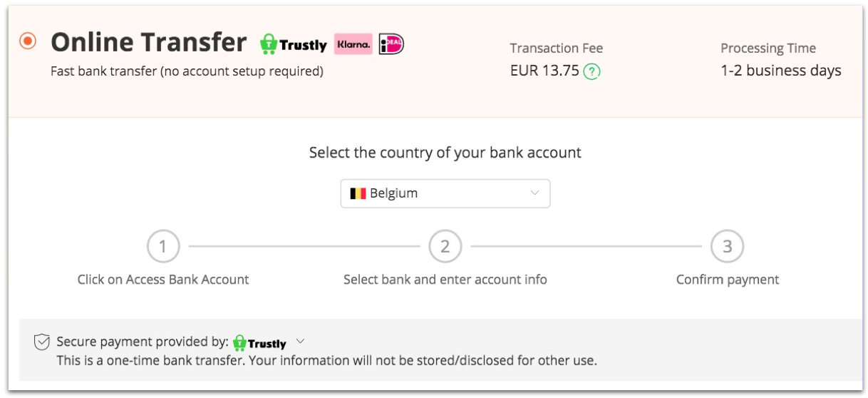
Task: Click step 1 circle
Action: (163, 247)
